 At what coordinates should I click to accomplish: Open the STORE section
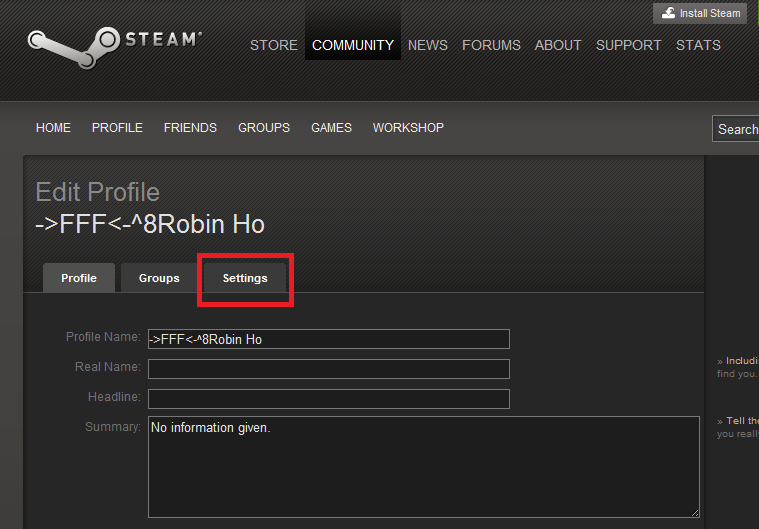273,45
